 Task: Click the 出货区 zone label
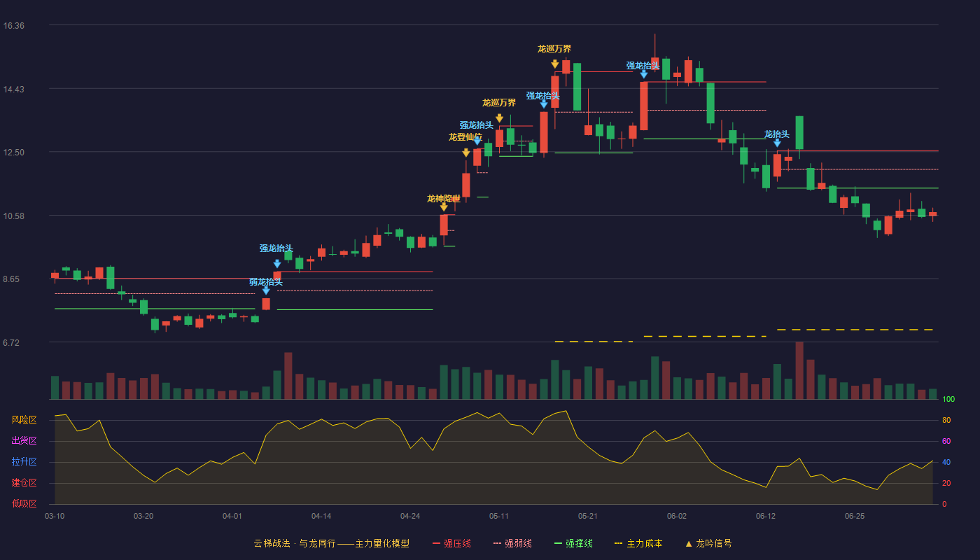click(x=24, y=441)
